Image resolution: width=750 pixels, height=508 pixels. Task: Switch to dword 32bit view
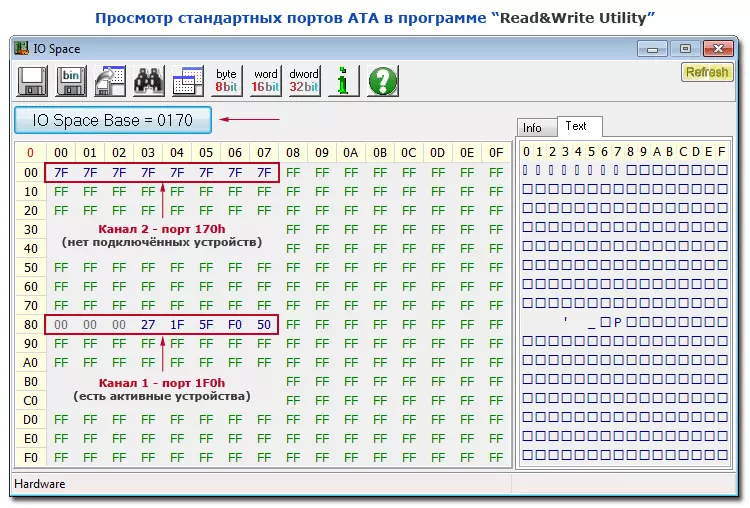pos(304,80)
